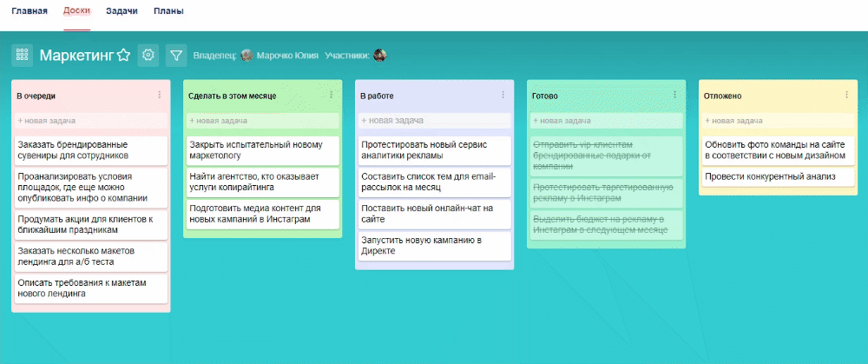Switch to the Главная tab

pos(30,13)
